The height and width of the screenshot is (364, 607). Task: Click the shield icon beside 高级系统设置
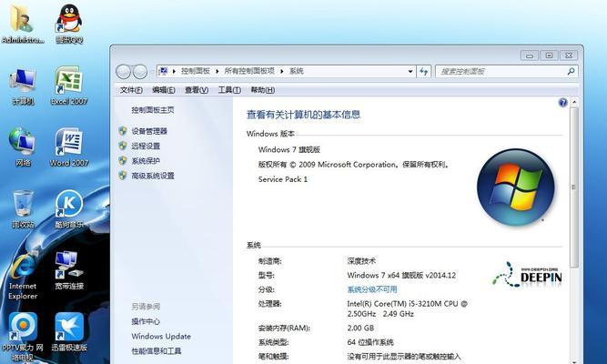(123, 176)
